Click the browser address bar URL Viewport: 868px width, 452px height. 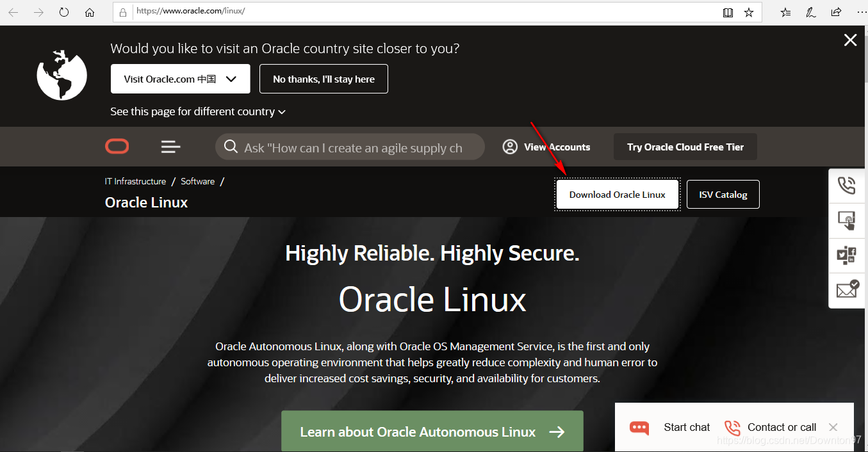coord(191,12)
